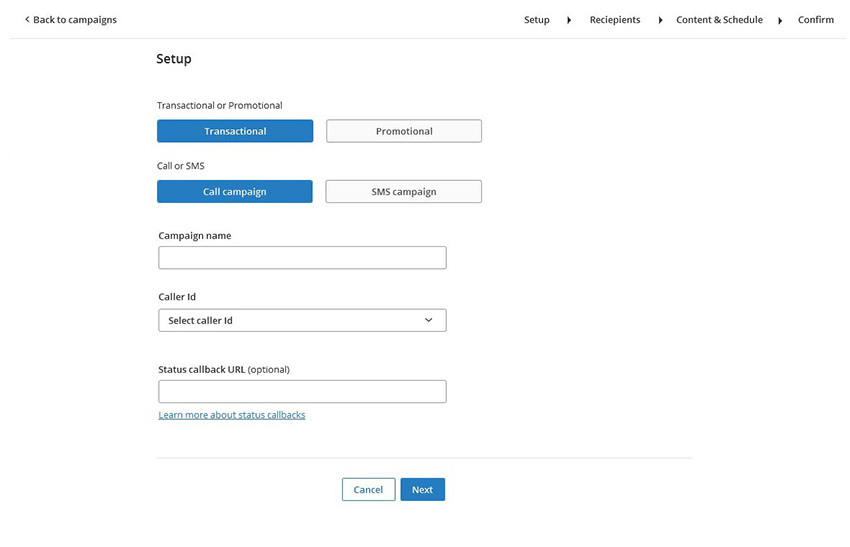The height and width of the screenshot is (547, 850).
Task: Focus the Campaign name text field
Action: click(x=302, y=258)
